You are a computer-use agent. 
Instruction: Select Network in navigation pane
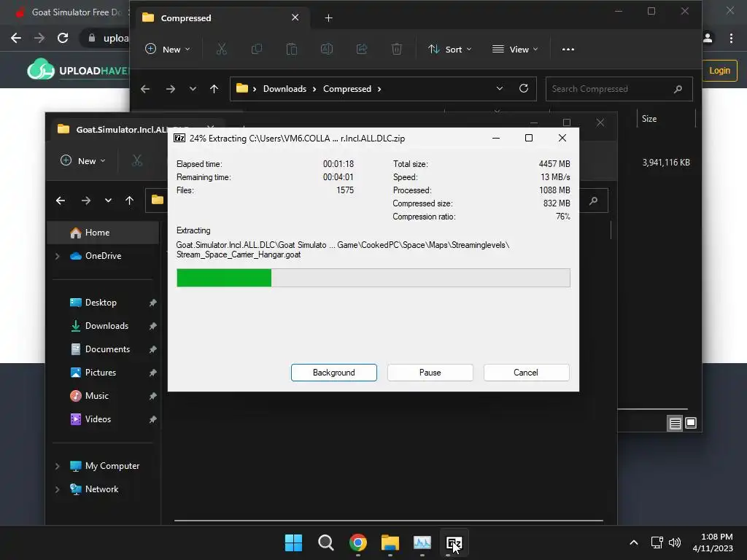pyautogui.click(x=103, y=489)
